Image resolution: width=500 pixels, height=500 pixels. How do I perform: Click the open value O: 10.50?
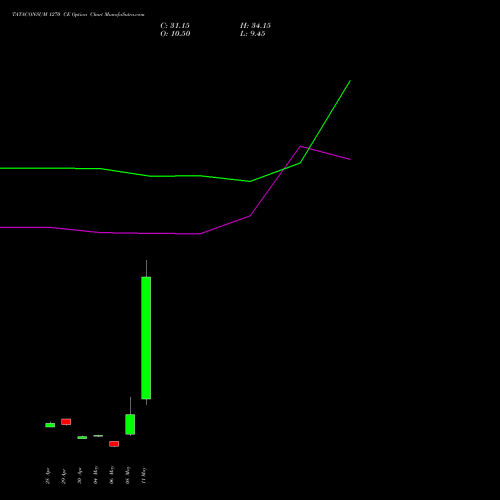coord(175,34)
